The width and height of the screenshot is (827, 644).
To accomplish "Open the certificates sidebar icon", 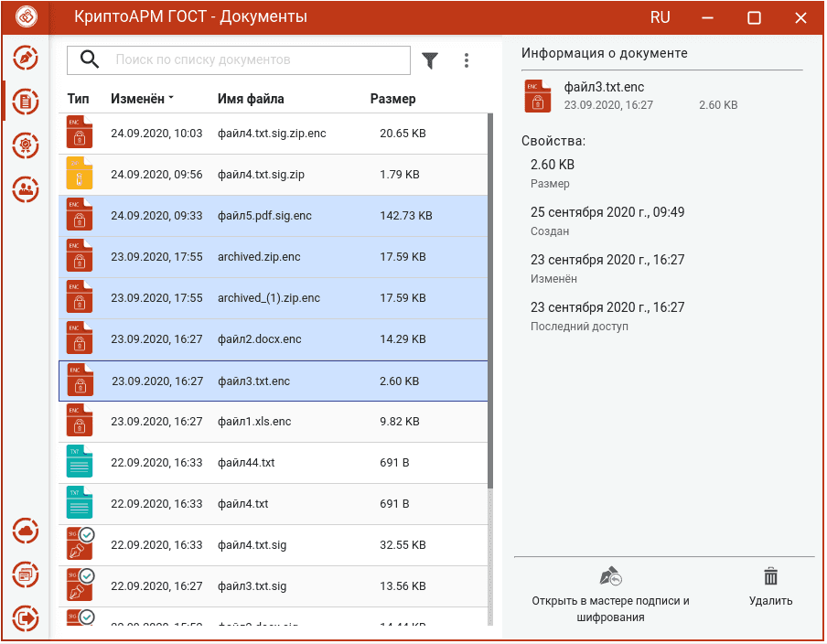I will [26, 145].
